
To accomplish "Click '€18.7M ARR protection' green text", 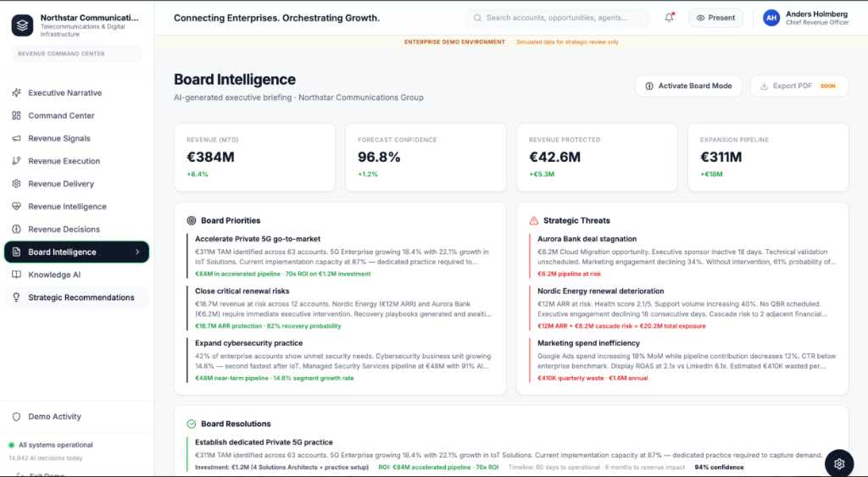I will point(228,326).
